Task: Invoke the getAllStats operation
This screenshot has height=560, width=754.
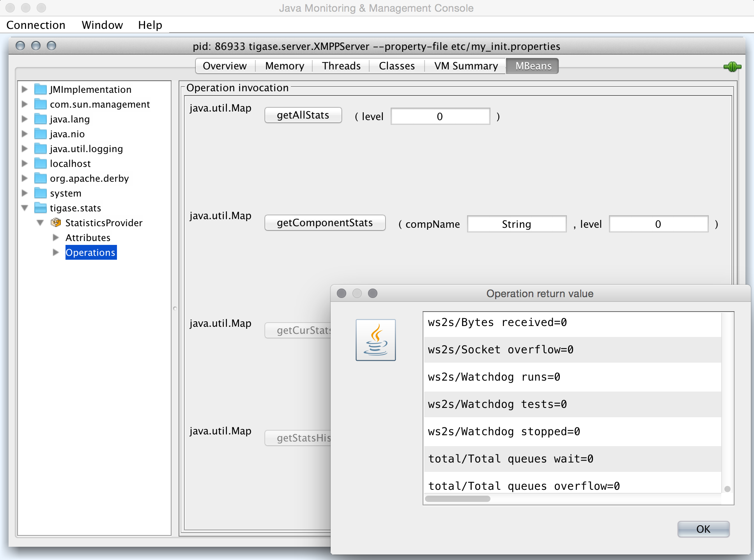Action: (303, 115)
